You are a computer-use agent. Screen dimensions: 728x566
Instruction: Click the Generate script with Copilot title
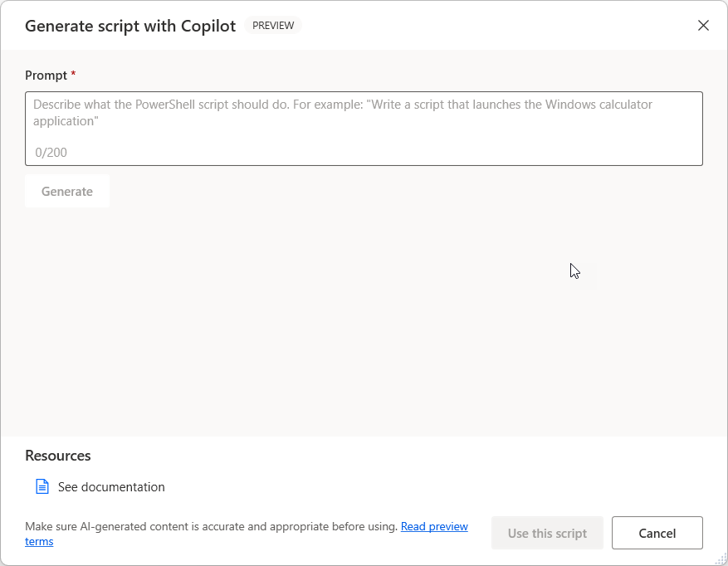(130, 26)
